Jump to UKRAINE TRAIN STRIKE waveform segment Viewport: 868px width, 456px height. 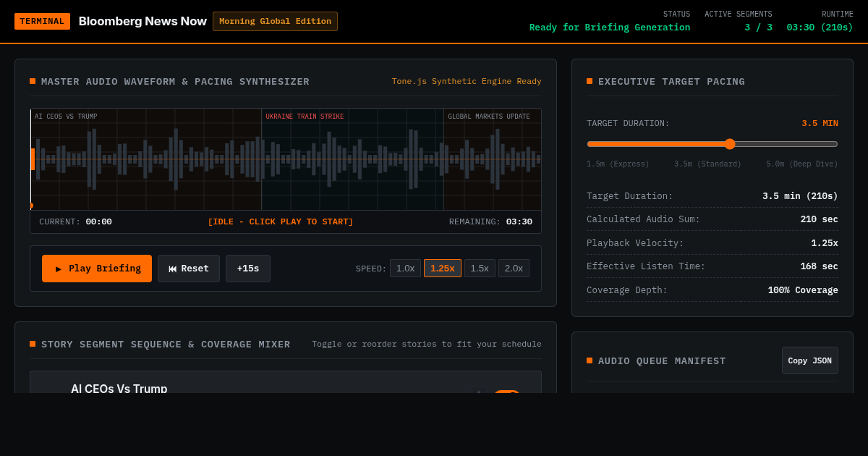pyautogui.click(x=352, y=159)
